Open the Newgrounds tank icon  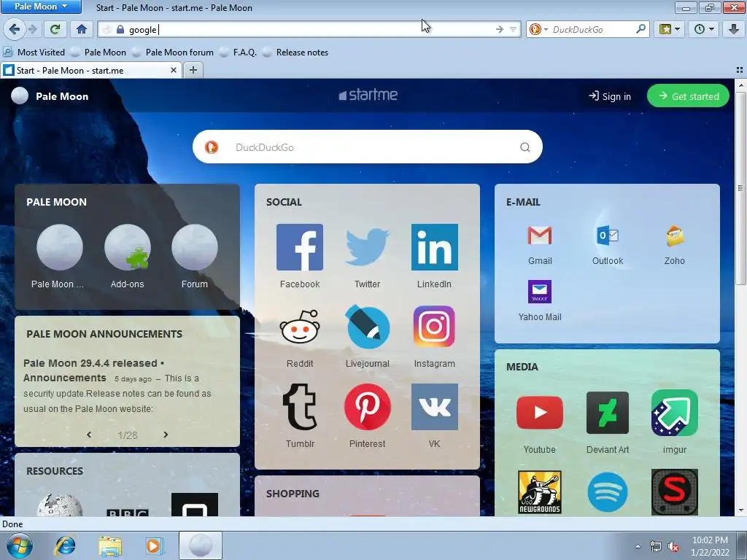pyautogui.click(x=540, y=492)
